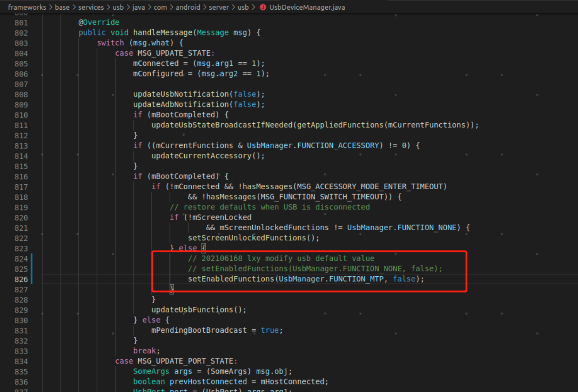
Task: Open the android breadcrumb dropdown
Action: tap(188, 7)
